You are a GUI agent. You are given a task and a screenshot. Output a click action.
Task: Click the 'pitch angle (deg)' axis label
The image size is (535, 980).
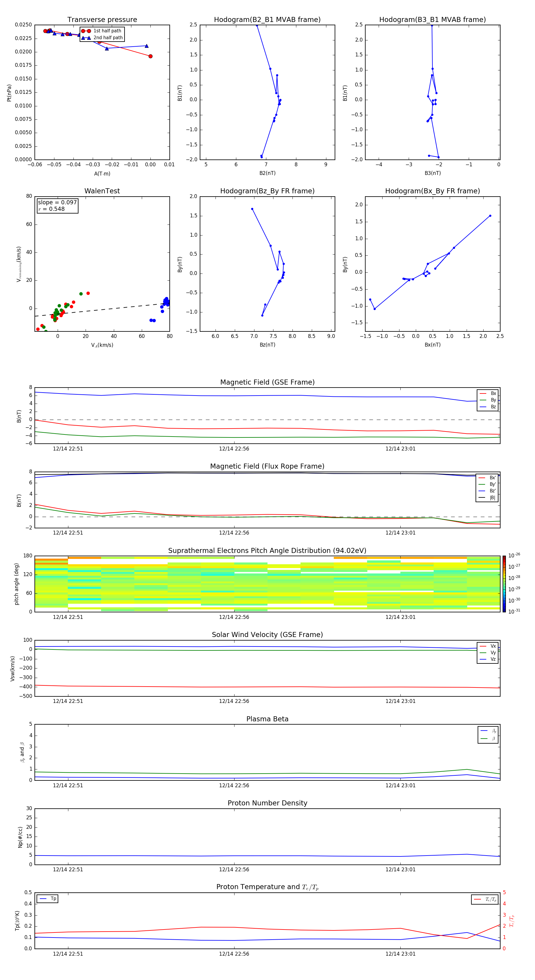point(16,584)
